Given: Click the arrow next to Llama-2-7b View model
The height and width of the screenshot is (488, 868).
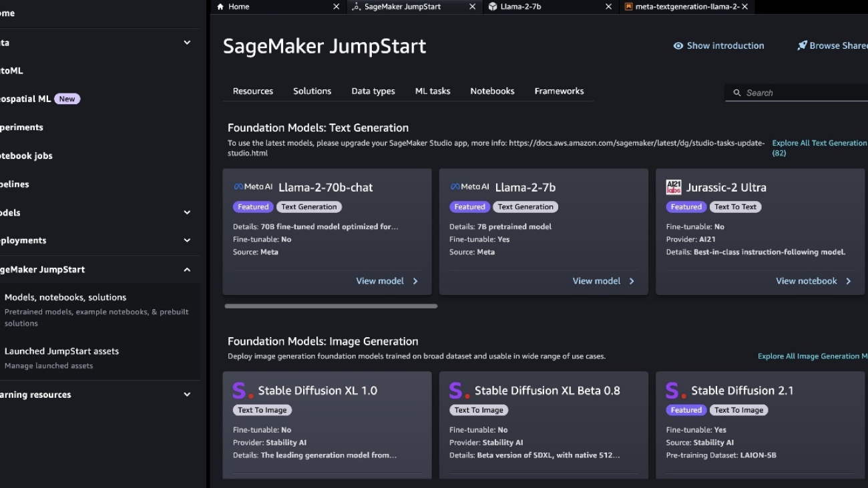Looking at the screenshot, I should 632,281.
